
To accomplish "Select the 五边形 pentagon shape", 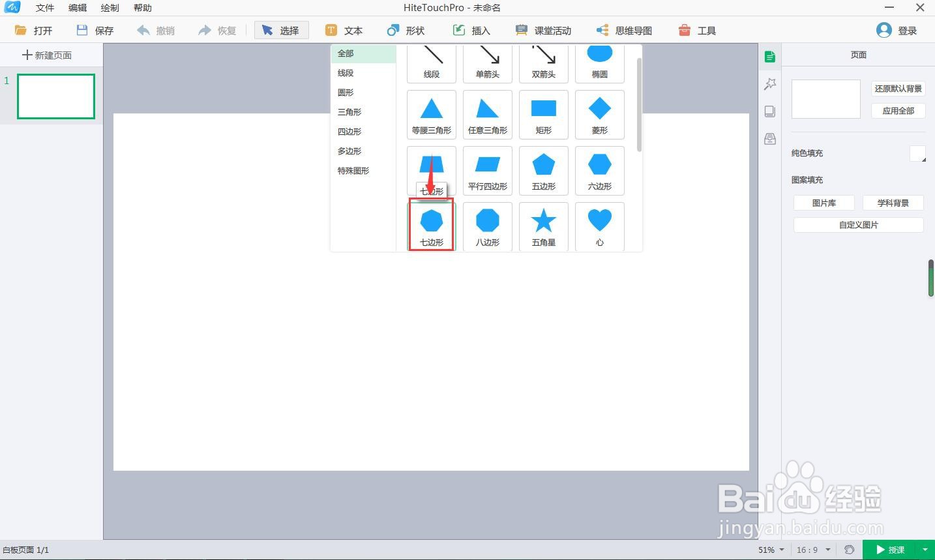I will pyautogui.click(x=544, y=171).
